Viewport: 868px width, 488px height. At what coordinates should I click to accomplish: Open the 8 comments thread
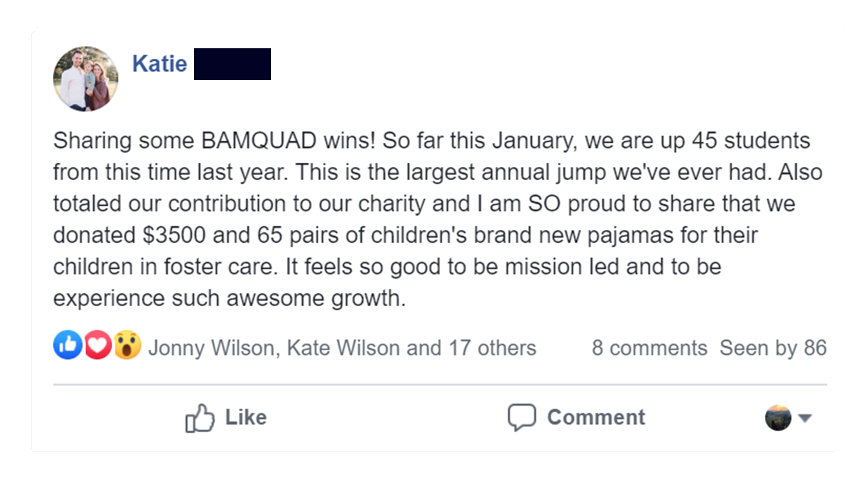pyautogui.click(x=650, y=348)
